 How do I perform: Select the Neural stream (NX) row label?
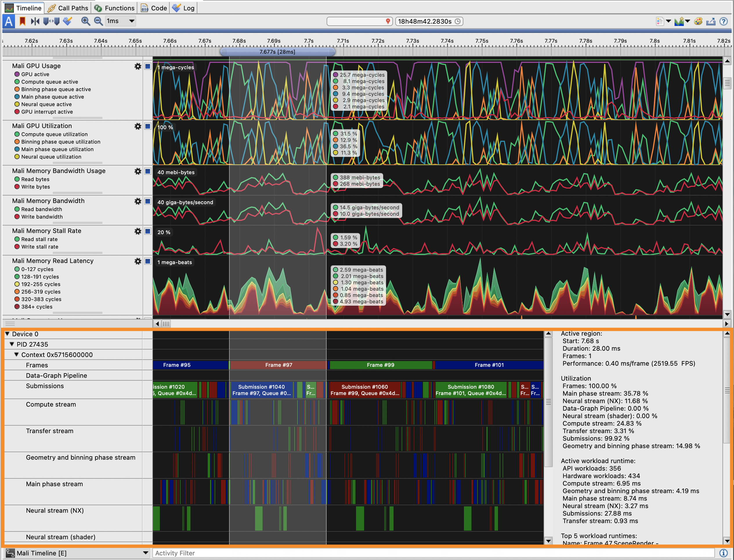click(x=55, y=510)
